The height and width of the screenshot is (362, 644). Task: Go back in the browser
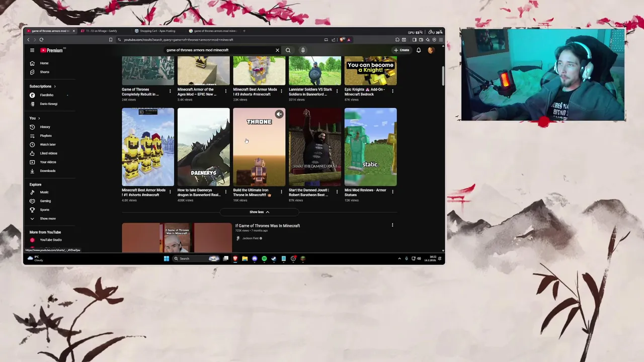coord(29,40)
